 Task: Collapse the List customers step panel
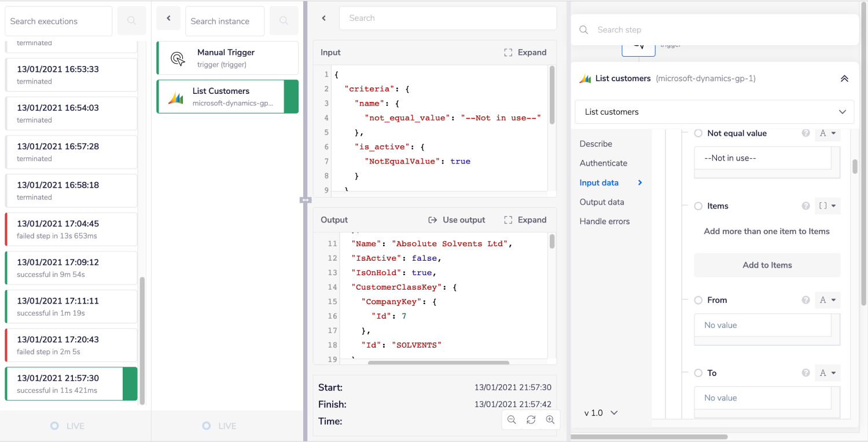coord(844,79)
